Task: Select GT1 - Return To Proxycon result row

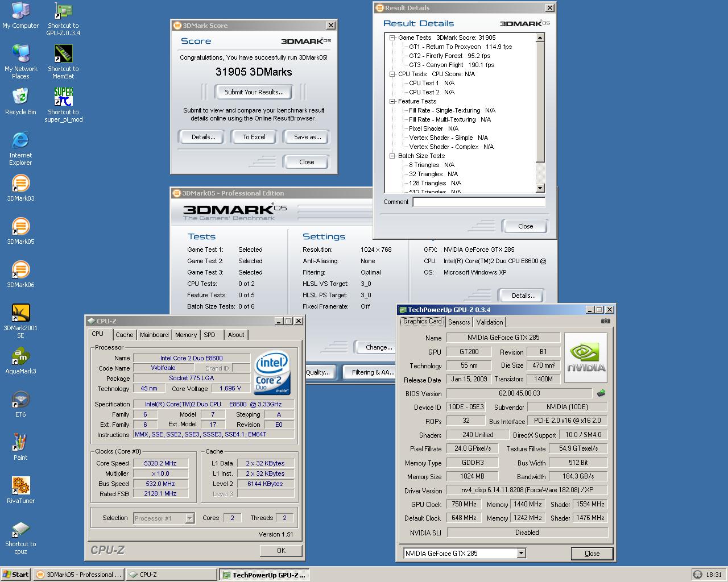Action: [x=460, y=47]
